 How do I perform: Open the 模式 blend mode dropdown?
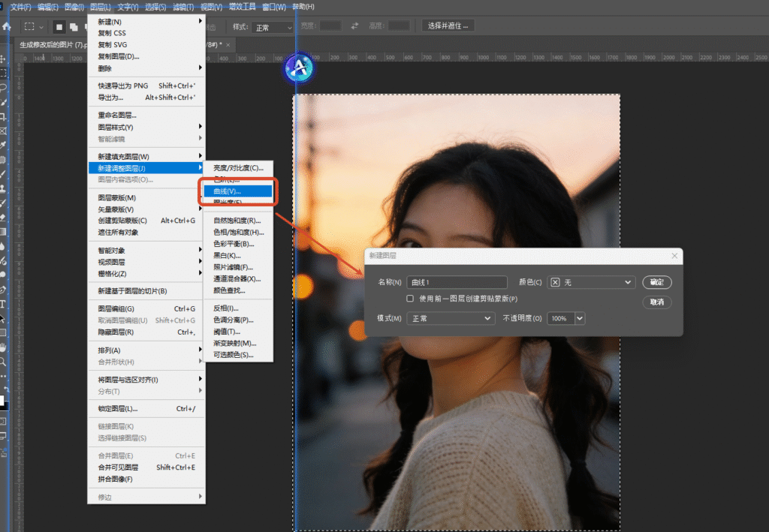(450, 318)
